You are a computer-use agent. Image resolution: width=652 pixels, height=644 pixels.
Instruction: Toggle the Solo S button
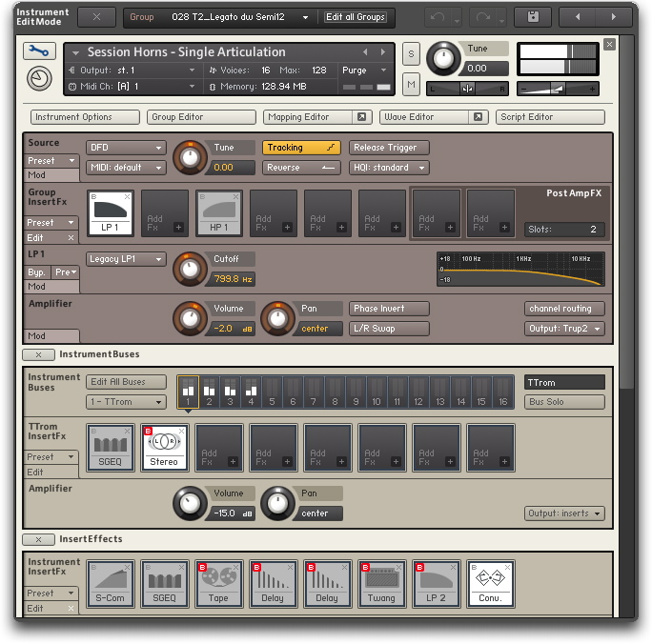[x=411, y=54]
